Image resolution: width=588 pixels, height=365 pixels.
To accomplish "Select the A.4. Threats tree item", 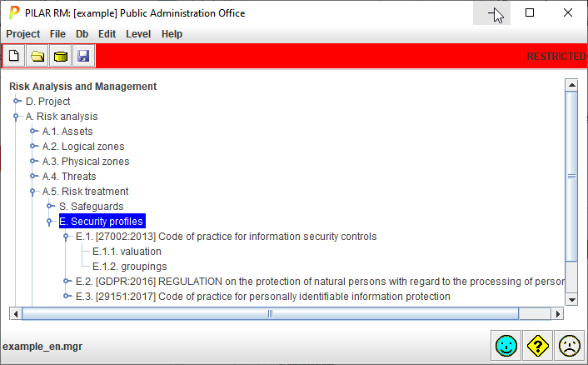I will pyautogui.click(x=69, y=177).
